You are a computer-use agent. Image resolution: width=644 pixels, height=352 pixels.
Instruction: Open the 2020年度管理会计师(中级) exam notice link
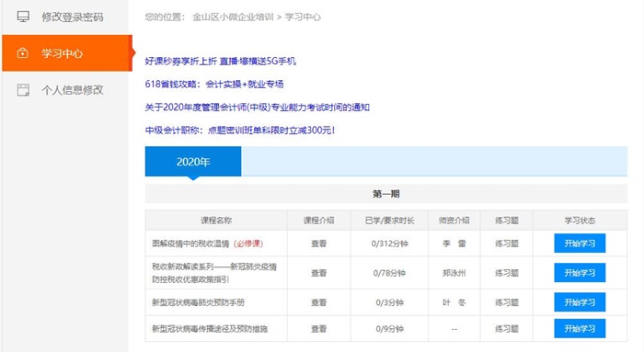[x=257, y=108]
